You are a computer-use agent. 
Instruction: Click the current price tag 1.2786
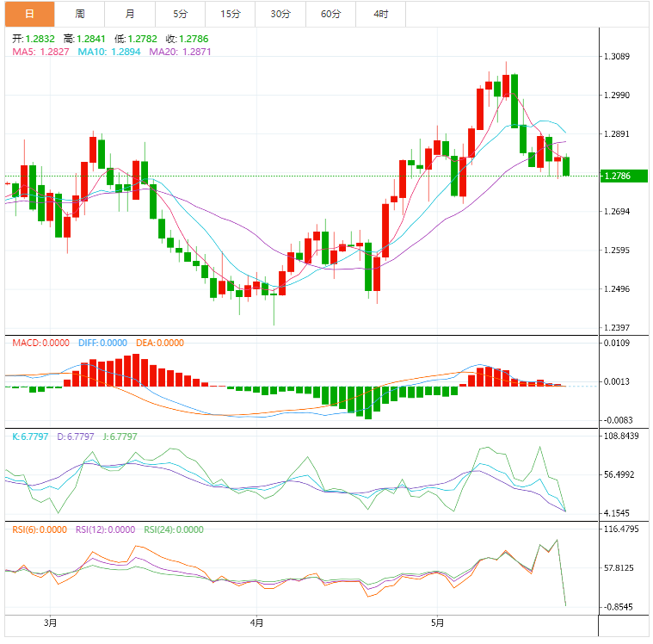[x=617, y=176]
